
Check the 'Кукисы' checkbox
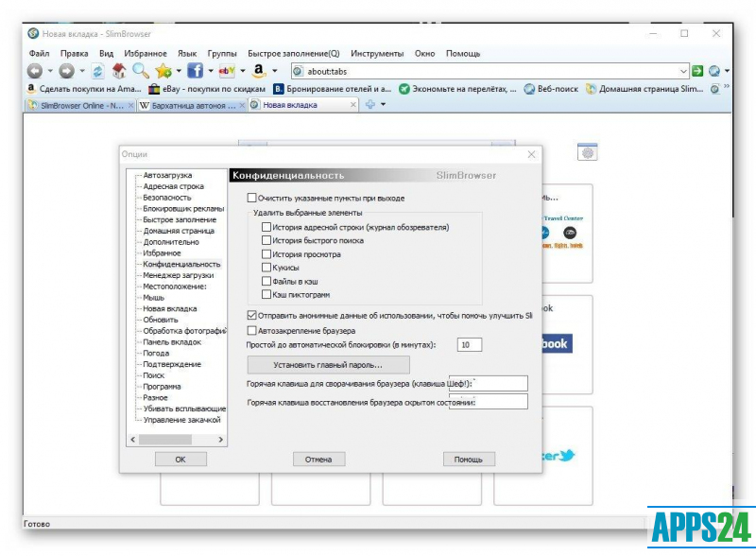coord(266,268)
